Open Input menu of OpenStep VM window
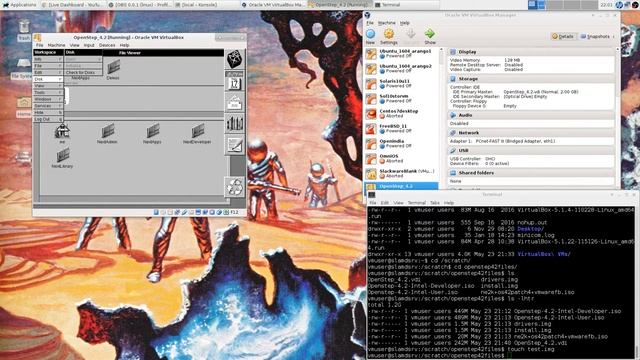 pos(89,45)
